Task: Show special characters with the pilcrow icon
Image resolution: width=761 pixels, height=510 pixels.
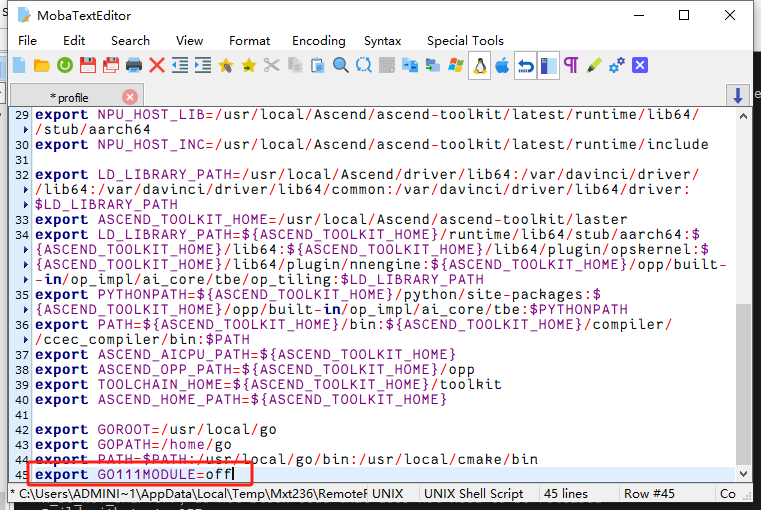Action: pyautogui.click(x=571, y=66)
